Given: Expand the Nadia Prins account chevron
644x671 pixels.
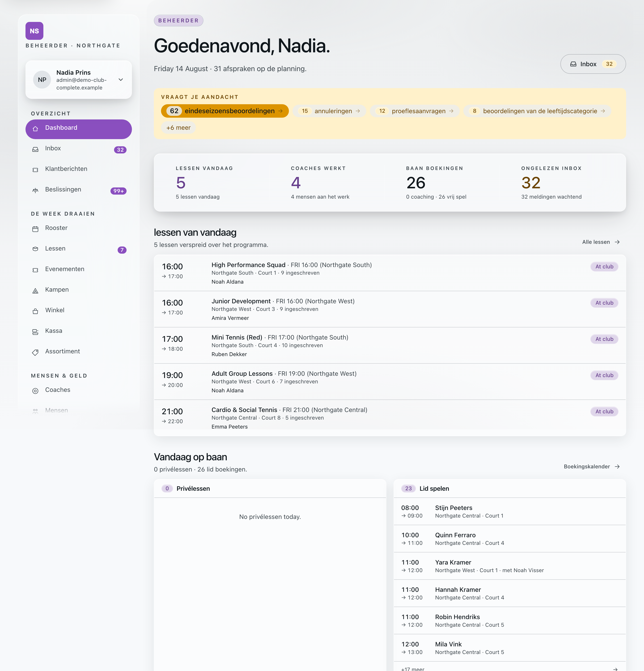Looking at the screenshot, I should [x=121, y=80].
